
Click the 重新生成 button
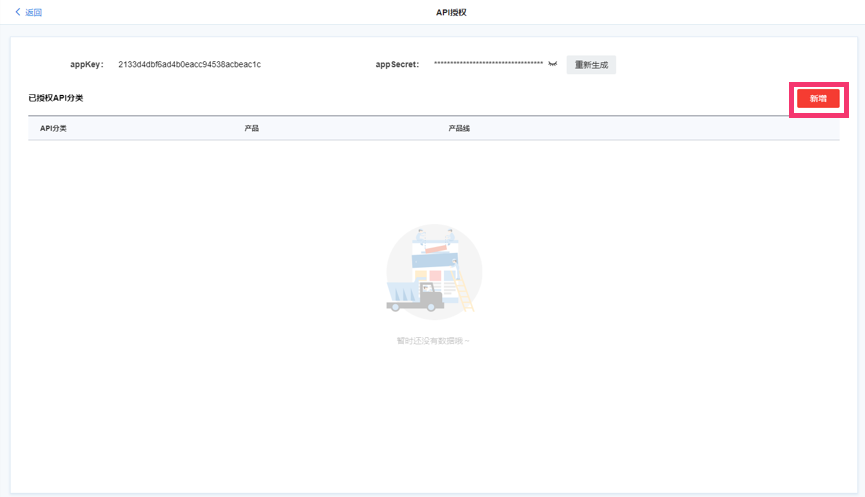tap(591, 65)
